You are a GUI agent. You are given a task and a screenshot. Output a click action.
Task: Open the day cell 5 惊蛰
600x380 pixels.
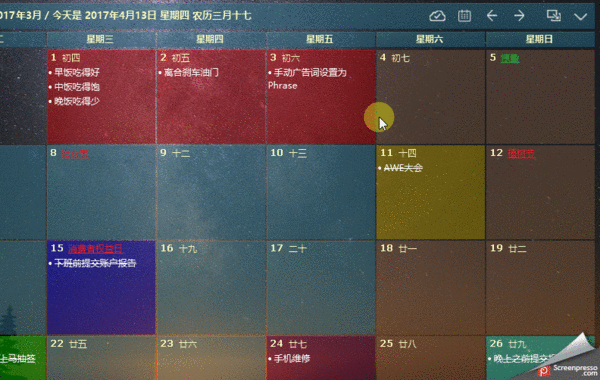(x=540, y=97)
